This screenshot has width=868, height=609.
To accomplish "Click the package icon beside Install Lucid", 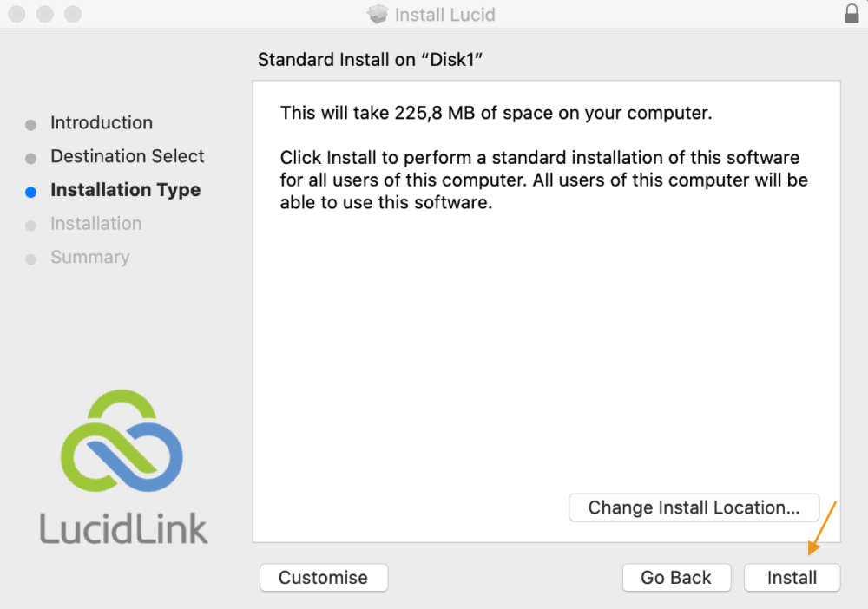I will pos(378,15).
